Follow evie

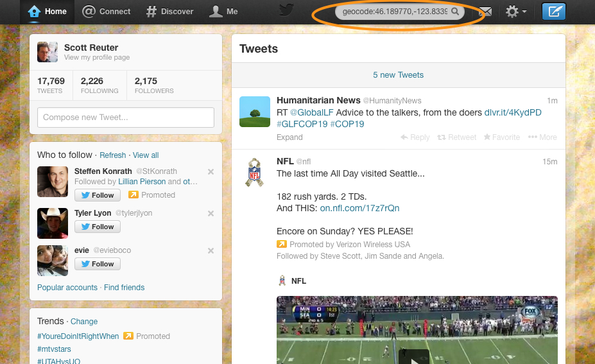pyautogui.click(x=98, y=264)
